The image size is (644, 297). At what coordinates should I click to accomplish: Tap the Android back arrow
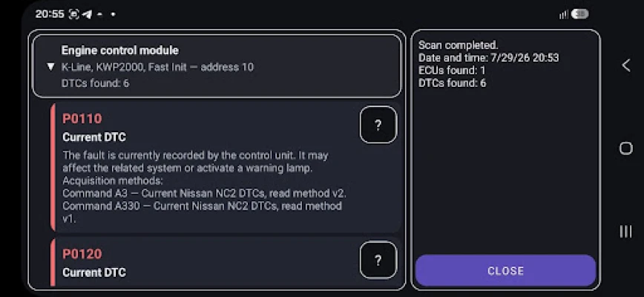[x=625, y=65]
